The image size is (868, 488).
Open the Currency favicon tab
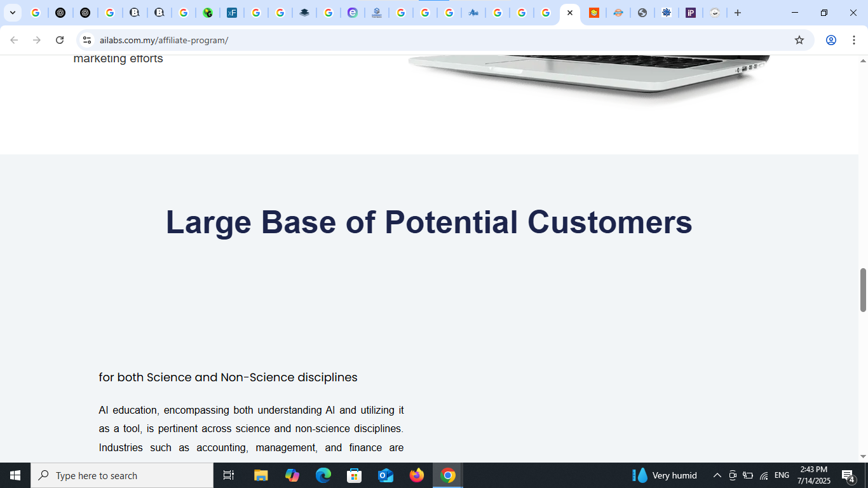pyautogui.click(x=377, y=13)
